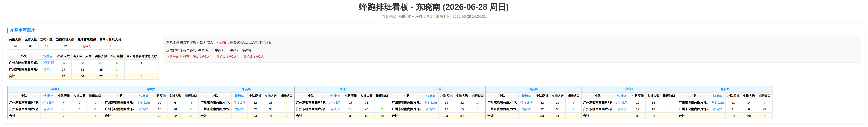Click @曹洪 in the 夜宵1 table
The width and height of the screenshot is (868, 127).
point(622,109)
